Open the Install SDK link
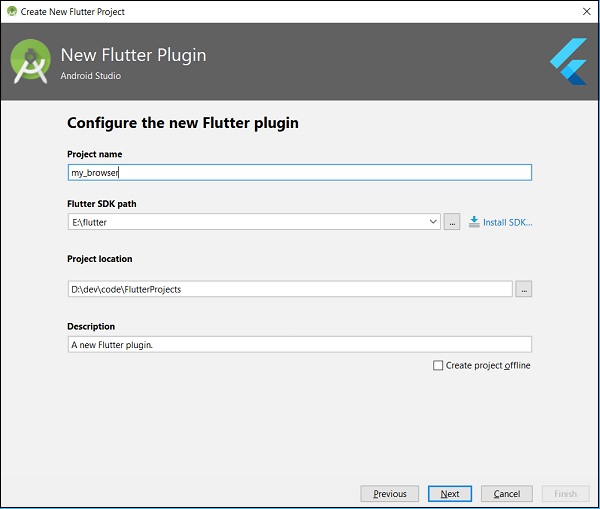Viewport: 600px width, 509px height. point(507,222)
